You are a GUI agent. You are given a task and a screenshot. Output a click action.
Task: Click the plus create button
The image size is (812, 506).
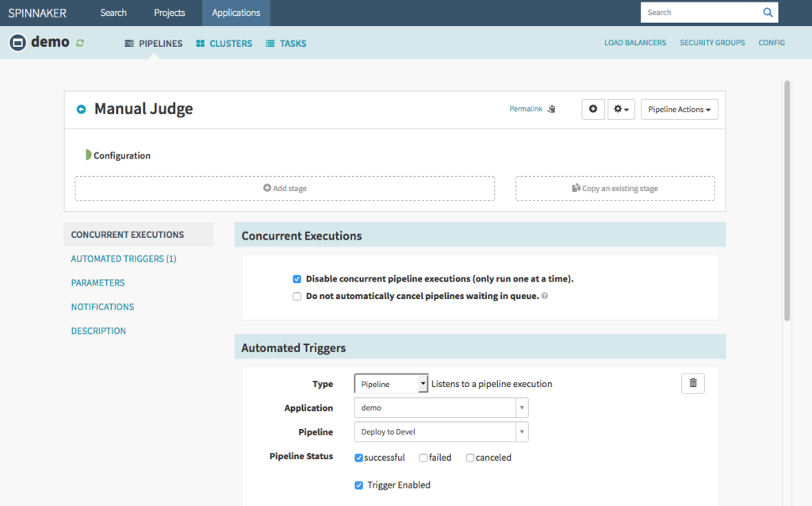pos(593,109)
